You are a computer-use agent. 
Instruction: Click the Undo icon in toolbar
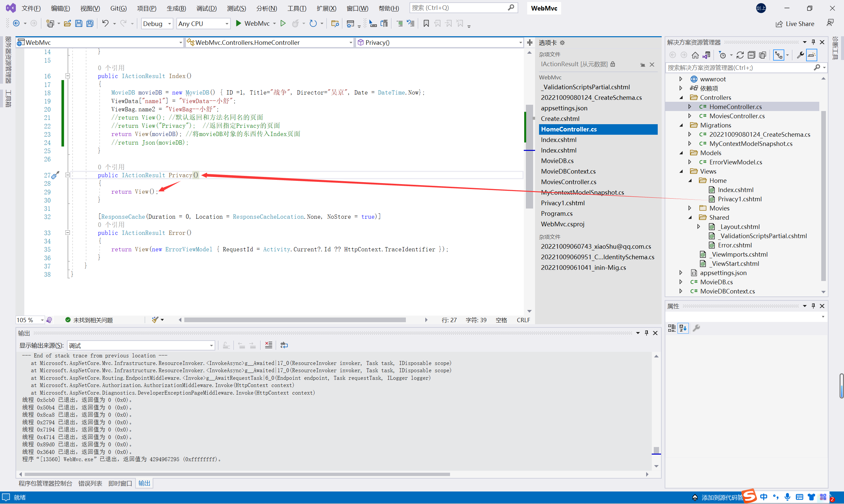coord(105,23)
